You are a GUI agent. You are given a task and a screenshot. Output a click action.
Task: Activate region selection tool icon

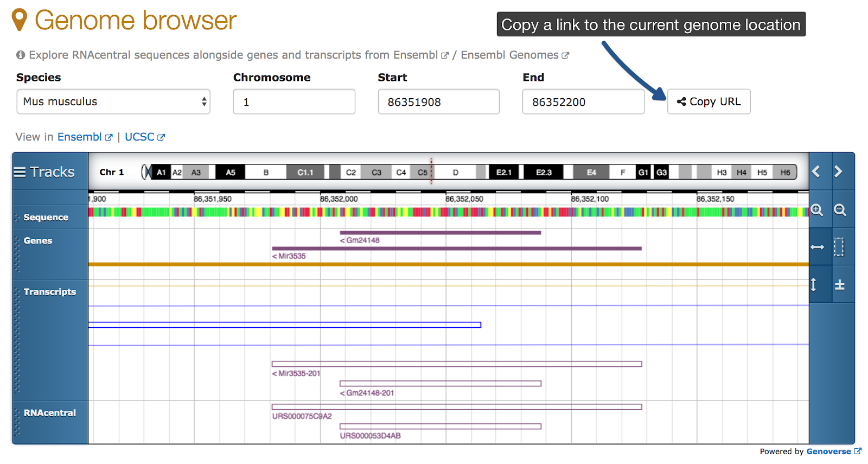click(x=839, y=247)
